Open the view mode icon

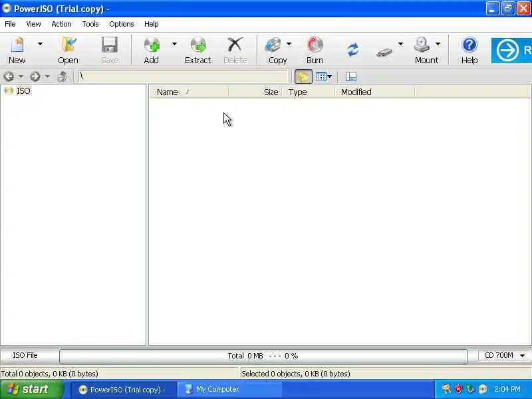click(x=321, y=76)
